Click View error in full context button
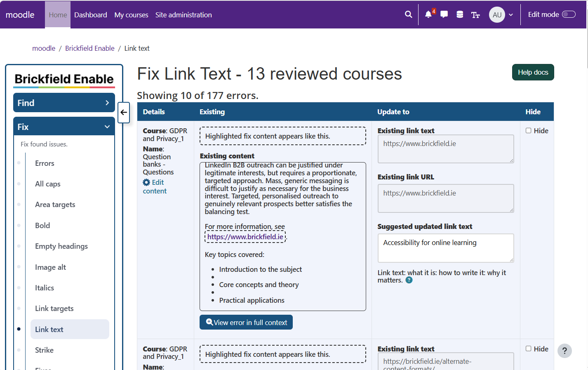 pos(246,322)
